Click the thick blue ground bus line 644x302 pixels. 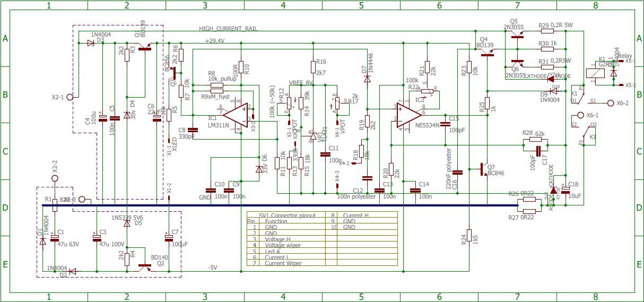click(x=279, y=205)
